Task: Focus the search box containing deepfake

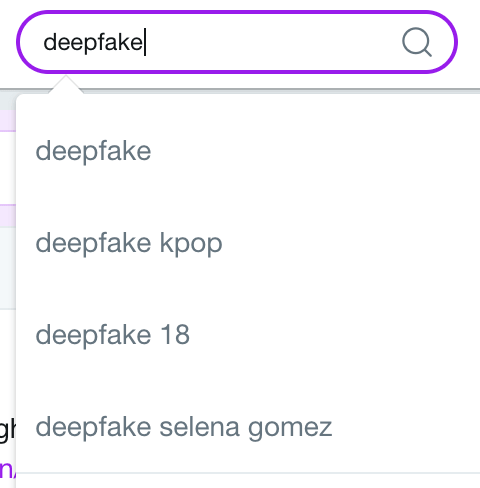Action: click(x=237, y=42)
